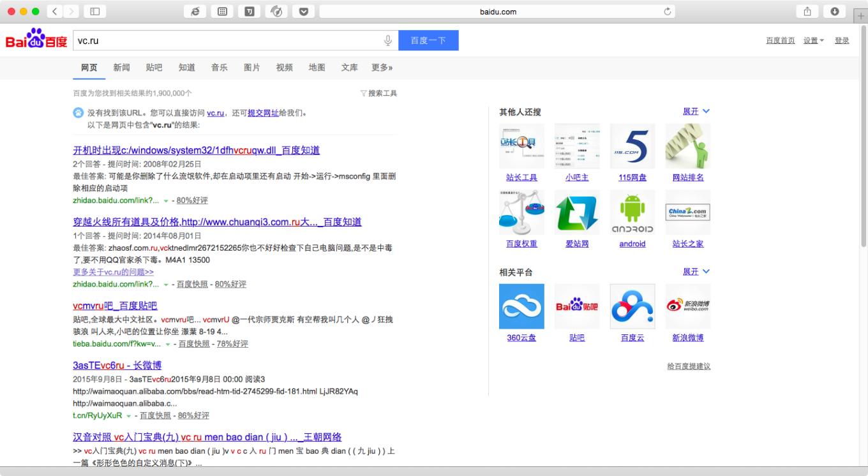Open the Safari share button
The width and height of the screenshot is (868, 476).
pos(807,11)
